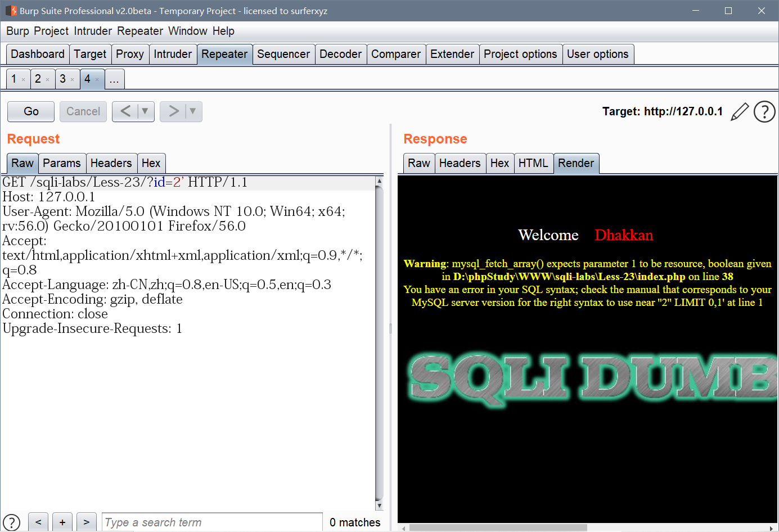This screenshot has width=779, height=532.
Task: Click the previous search match arrow
Action: [x=38, y=522]
